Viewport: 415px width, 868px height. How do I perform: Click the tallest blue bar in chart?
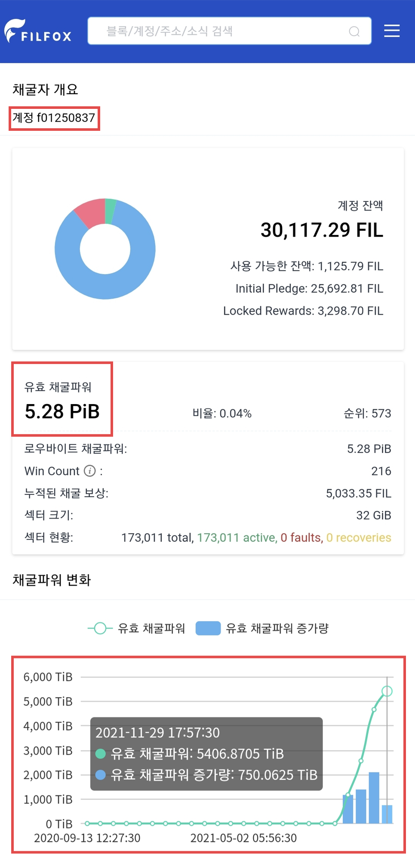374,797
